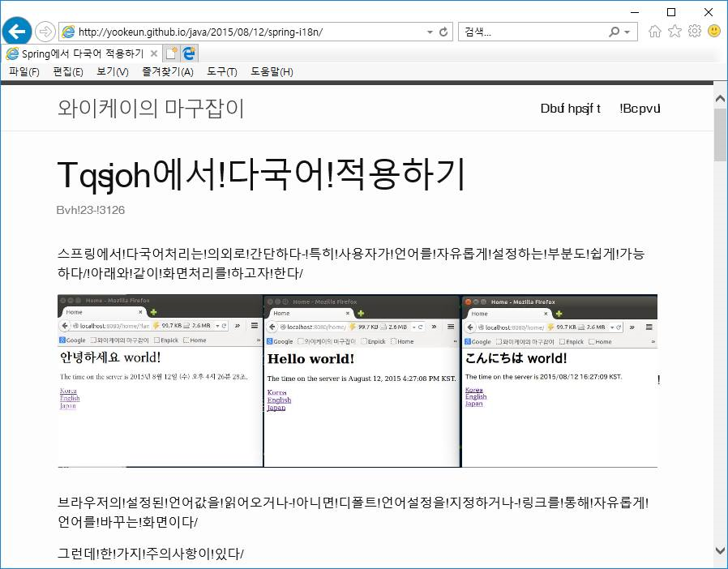Click the scrollbar down arrow
The image size is (728, 569).
pyautogui.click(x=720, y=550)
